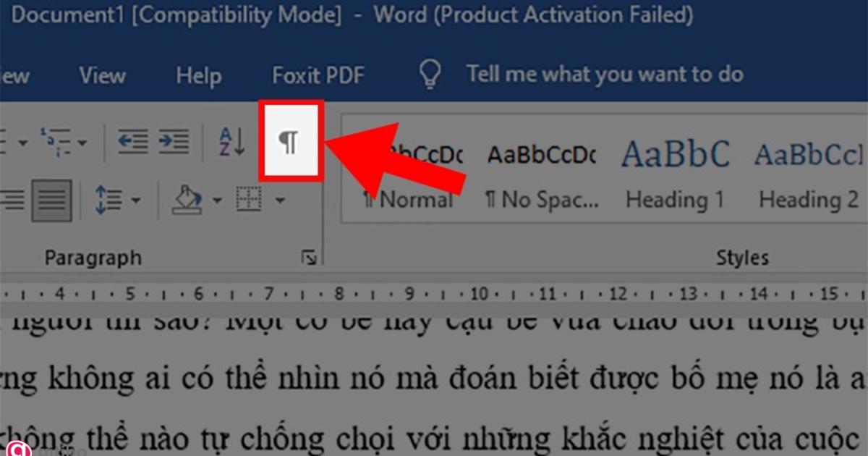Open the View ribbon tab

pyautogui.click(x=102, y=74)
